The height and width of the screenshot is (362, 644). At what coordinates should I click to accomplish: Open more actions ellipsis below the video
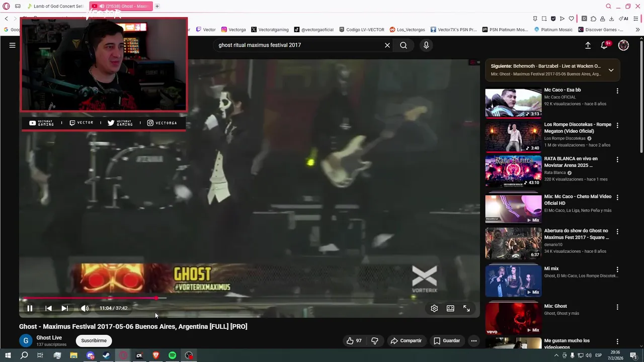[x=473, y=341]
